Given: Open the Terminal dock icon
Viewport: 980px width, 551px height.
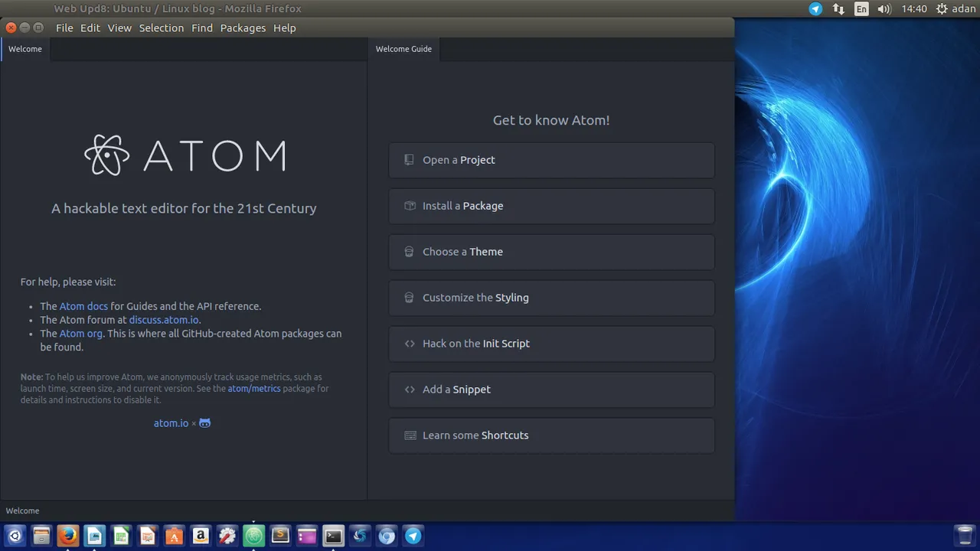Looking at the screenshot, I should pyautogui.click(x=333, y=536).
